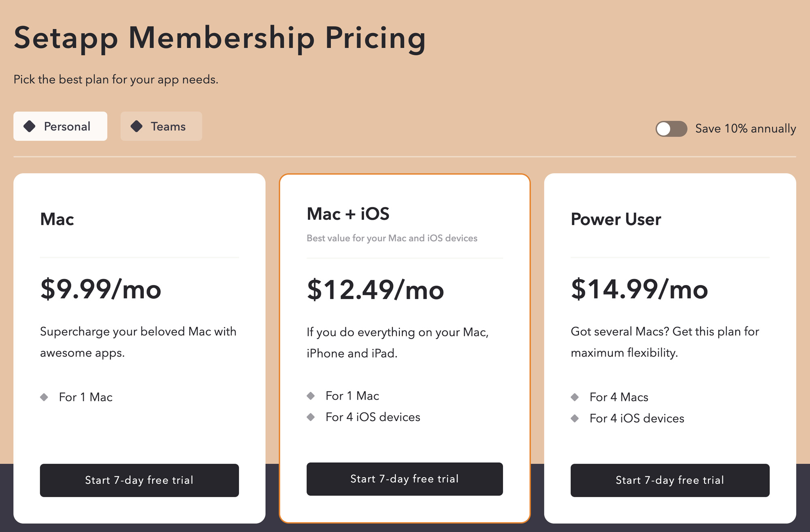Click the 'Mac + iOS' plan title
Viewport: 810px width, 532px height.
tap(348, 214)
